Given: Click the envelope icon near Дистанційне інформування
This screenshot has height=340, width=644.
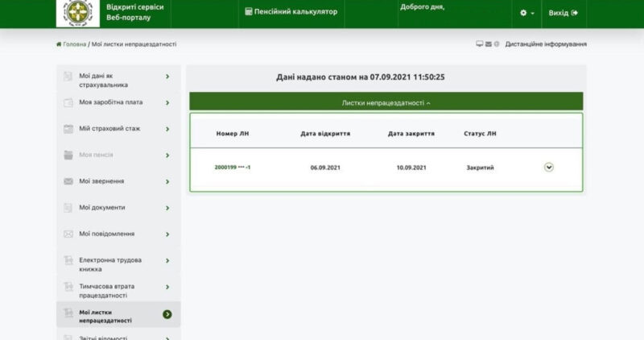Looking at the screenshot, I should tap(489, 44).
